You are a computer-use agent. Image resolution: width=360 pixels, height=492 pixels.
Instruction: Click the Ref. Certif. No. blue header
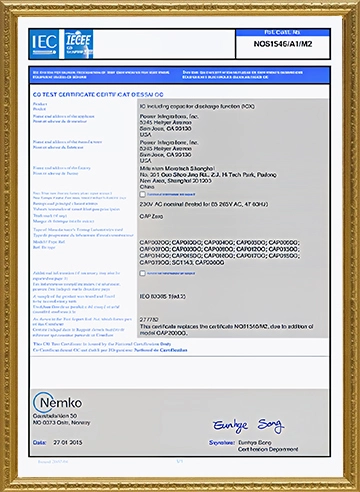point(283,32)
